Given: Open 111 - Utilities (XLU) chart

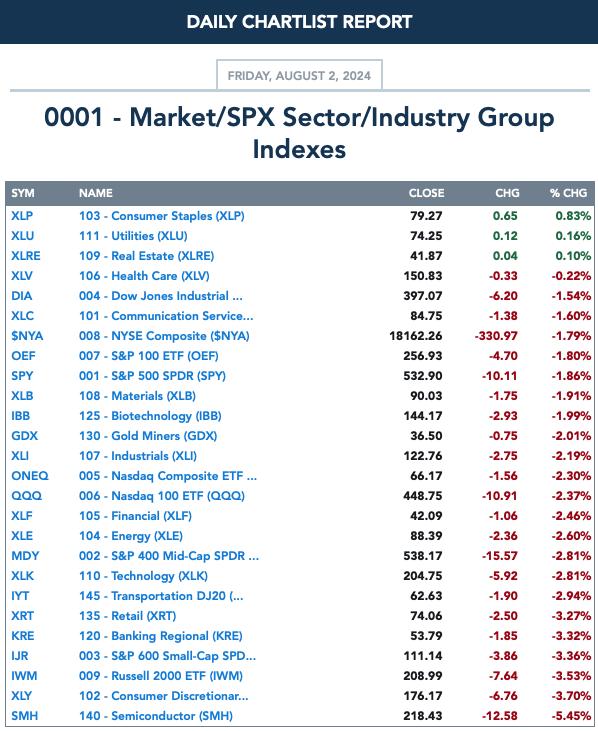Looking at the screenshot, I should pyautogui.click(x=133, y=236).
